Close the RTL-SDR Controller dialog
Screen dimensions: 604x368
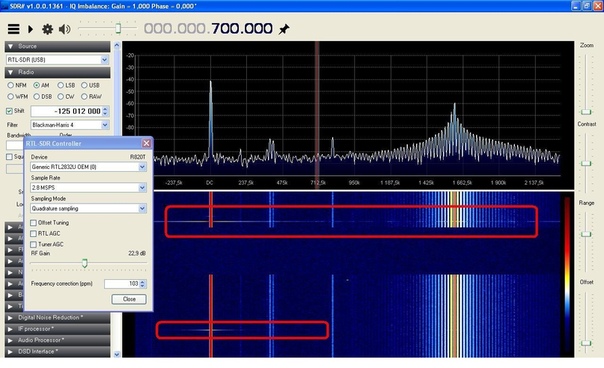tap(146, 143)
